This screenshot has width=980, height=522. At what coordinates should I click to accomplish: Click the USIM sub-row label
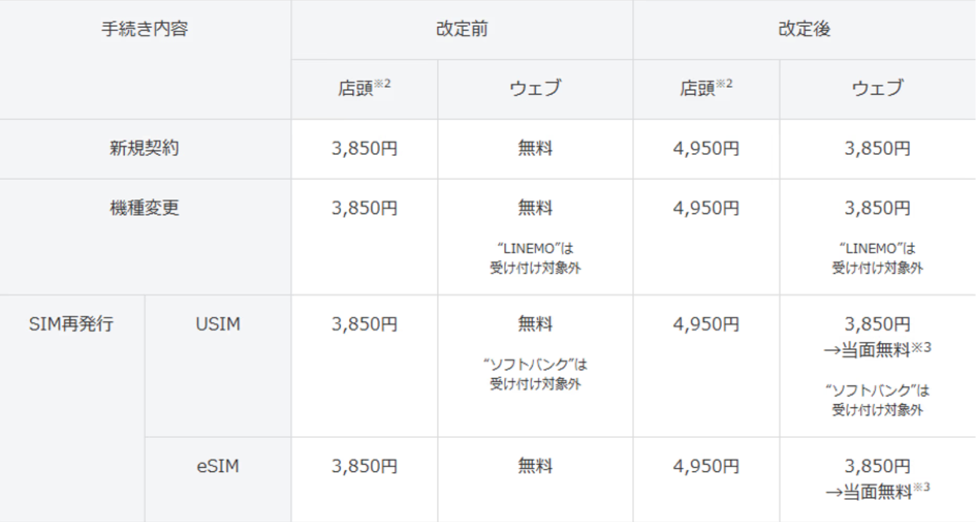(218, 324)
